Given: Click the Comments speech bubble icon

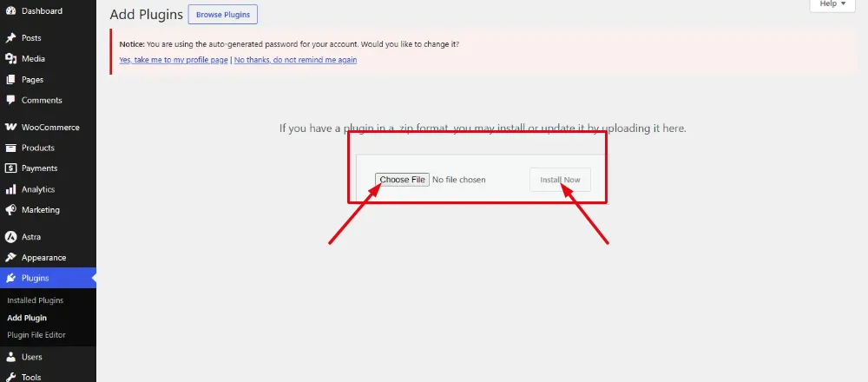Looking at the screenshot, I should 10,100.
